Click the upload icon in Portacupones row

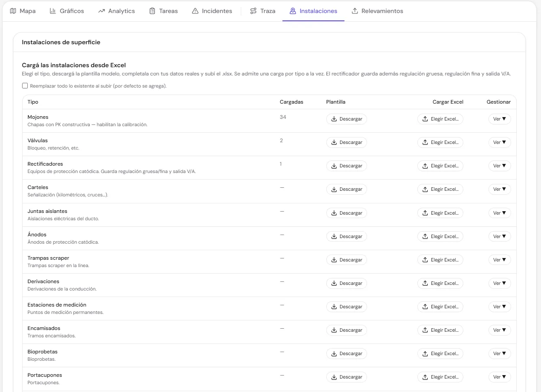(x=425, y=377)
